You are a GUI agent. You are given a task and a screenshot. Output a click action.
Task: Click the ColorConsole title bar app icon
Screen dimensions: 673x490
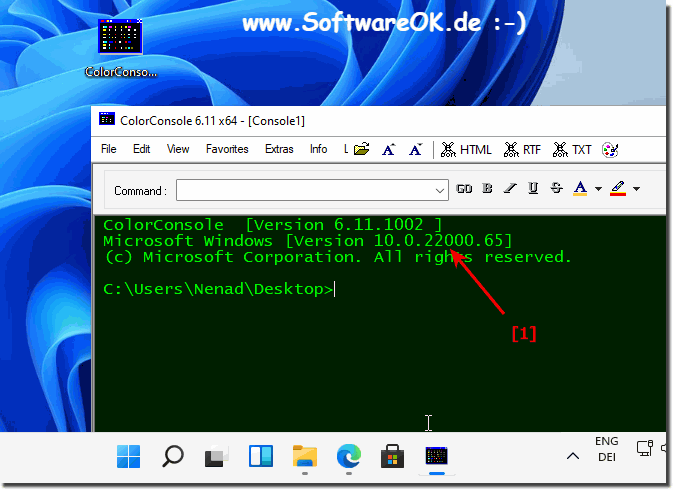coord(107,120)
